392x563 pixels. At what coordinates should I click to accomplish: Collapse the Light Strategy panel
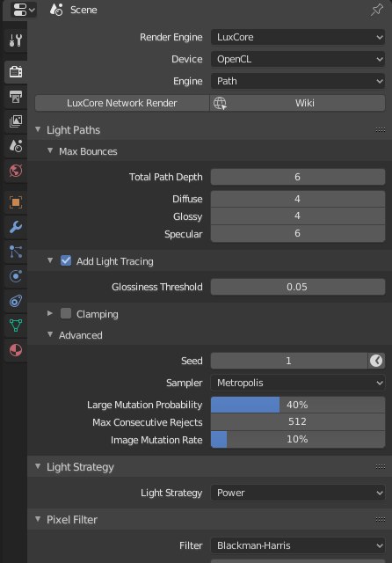pos(38,466)
